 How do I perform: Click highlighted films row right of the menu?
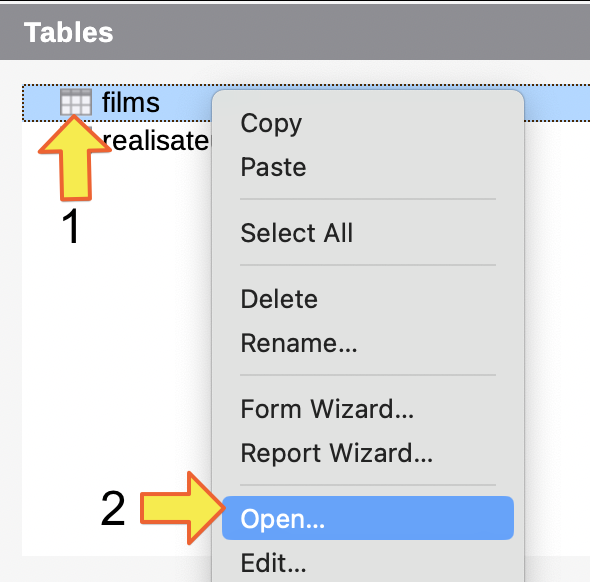coord(557,102)
